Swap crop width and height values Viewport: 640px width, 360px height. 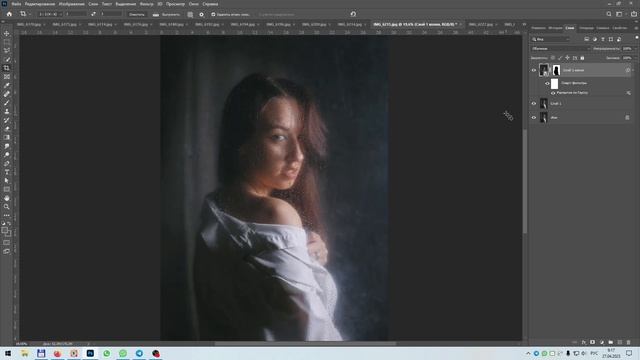[x=93, y=14]
